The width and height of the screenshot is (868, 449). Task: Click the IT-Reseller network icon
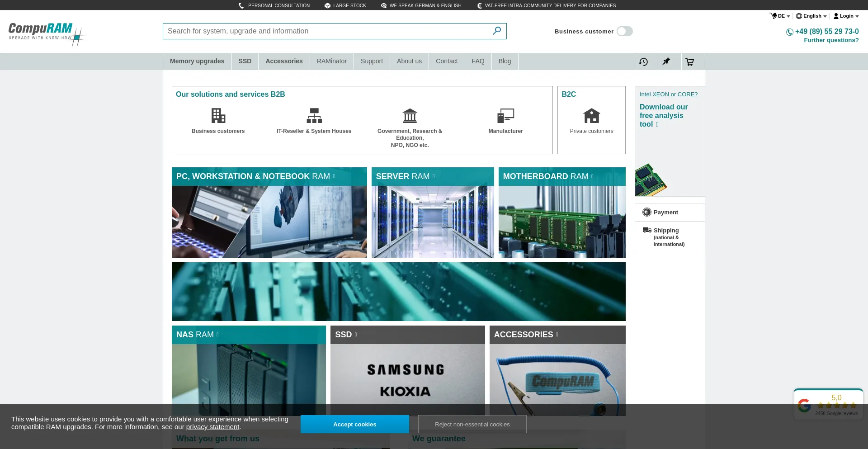coord(314,116)
